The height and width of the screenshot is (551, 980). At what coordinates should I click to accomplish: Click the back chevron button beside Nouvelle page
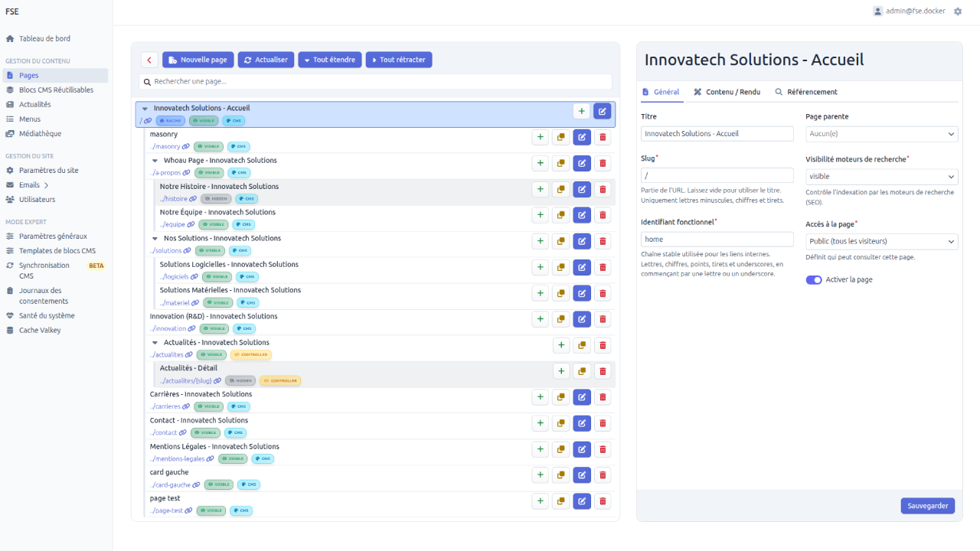pos(149,60)
